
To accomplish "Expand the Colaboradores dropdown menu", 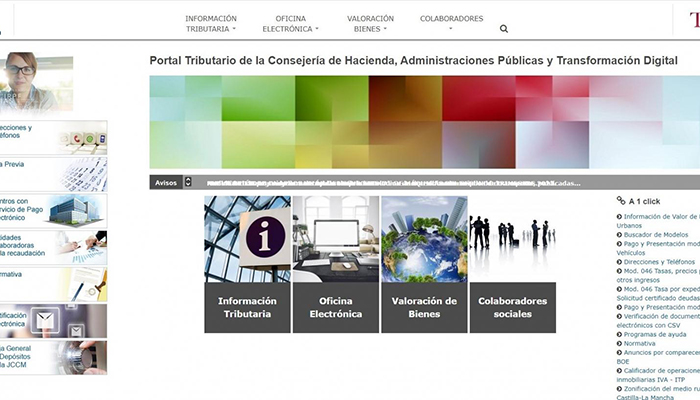I will coord(451,22).
